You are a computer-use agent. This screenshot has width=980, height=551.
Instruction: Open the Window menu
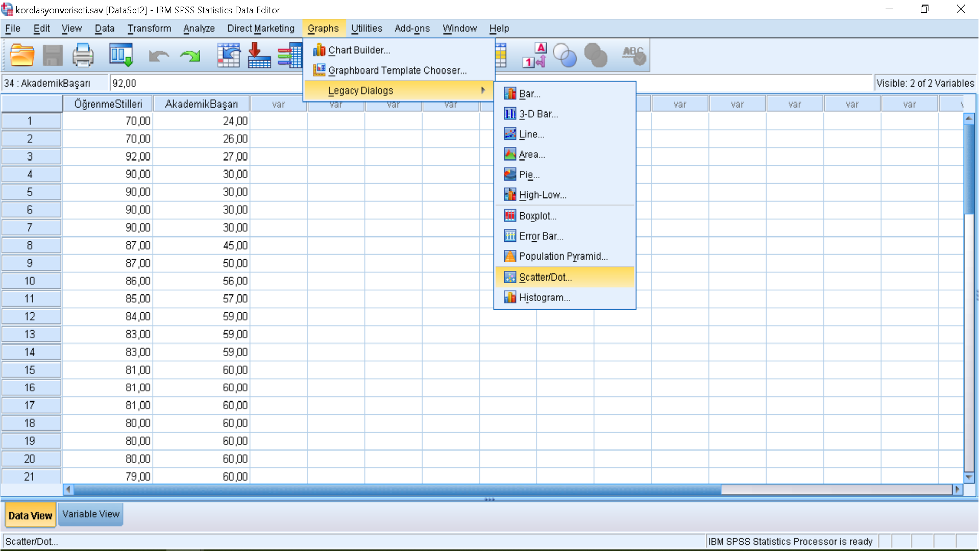pyautogui.click(x=460, y=29)
